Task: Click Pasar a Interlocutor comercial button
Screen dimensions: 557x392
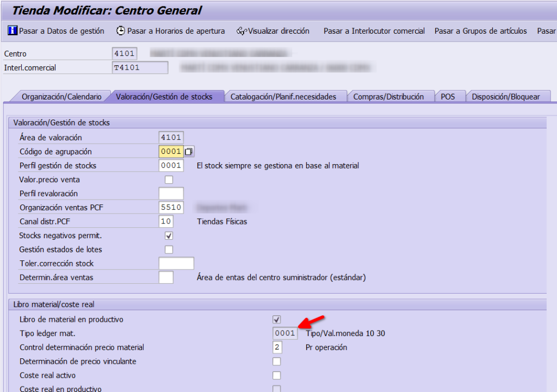Action: 374,31
